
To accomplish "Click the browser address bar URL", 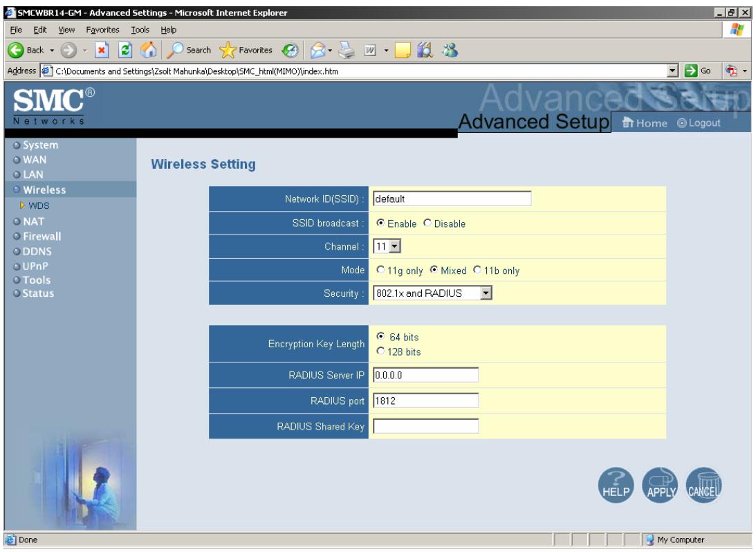I will click(x=196, y=71).
